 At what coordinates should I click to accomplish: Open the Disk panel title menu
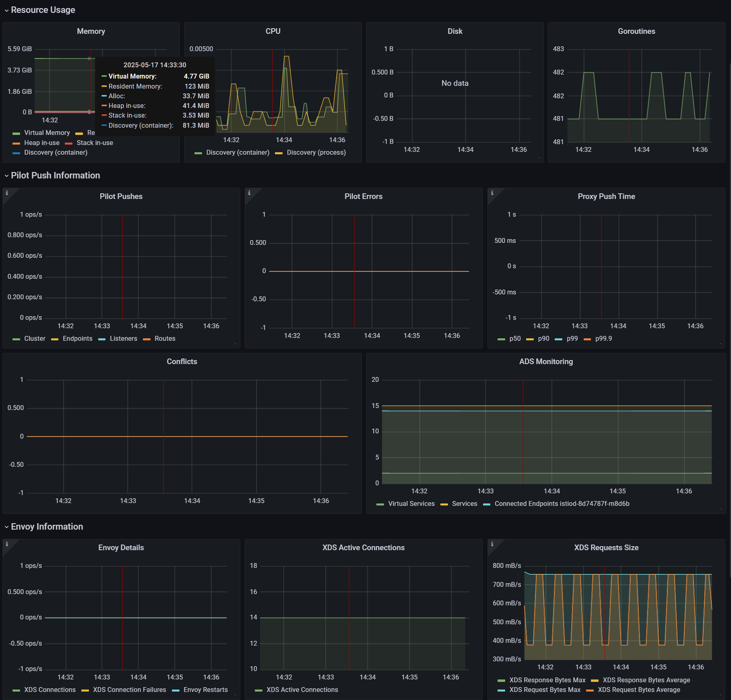click(x=455, y=31)
